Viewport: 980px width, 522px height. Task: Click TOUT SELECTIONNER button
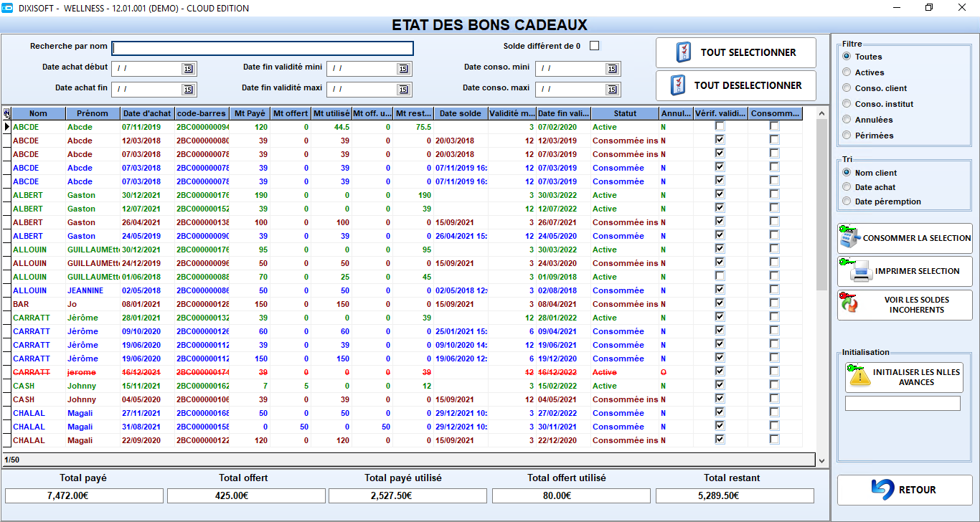[736, 53]
